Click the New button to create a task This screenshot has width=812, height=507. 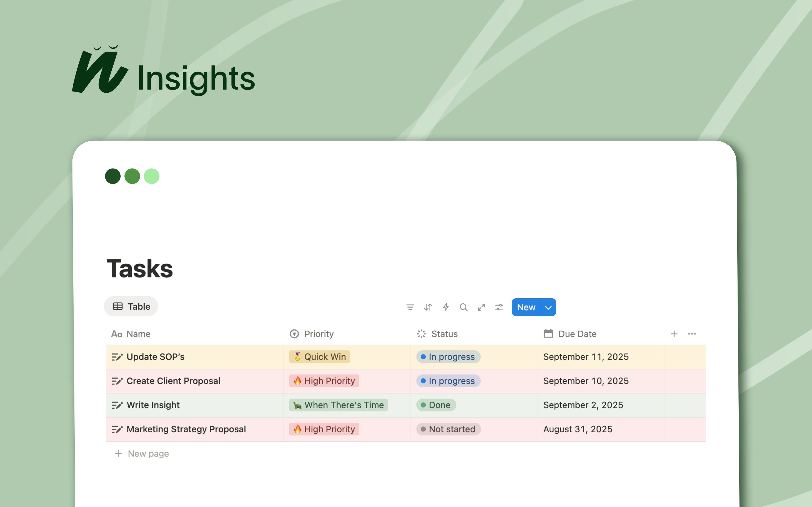point(526,307)
